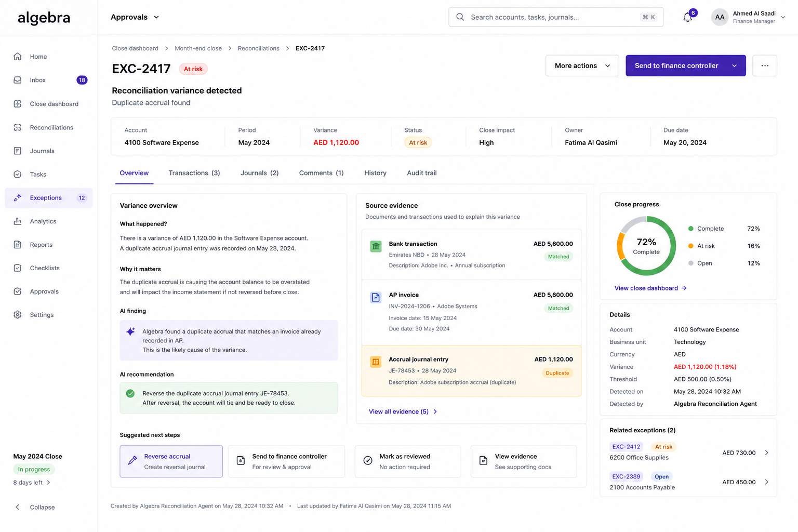Click the Checklists sidebar icon
The image size is (798, 532).
[18, 268]
